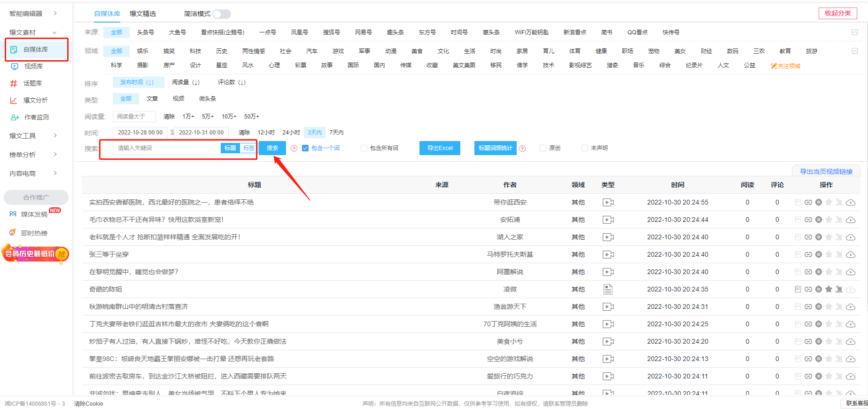Image resolution: width=868 pixels, height=409 pixels.
Task: Click circle disc icon in 美食小兮 row
Action: [819, 342]
